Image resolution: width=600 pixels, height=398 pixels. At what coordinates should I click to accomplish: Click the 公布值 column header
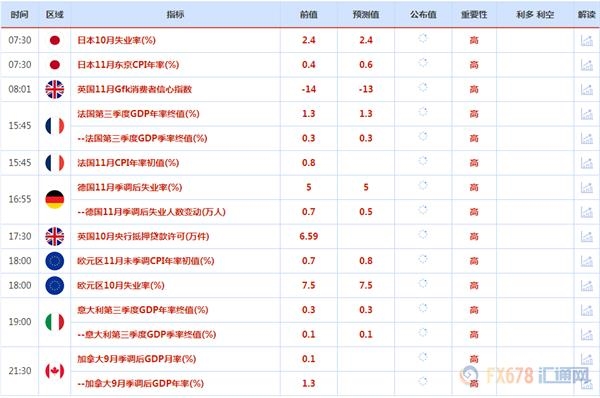pyautogui.click(x=423, y=15)
